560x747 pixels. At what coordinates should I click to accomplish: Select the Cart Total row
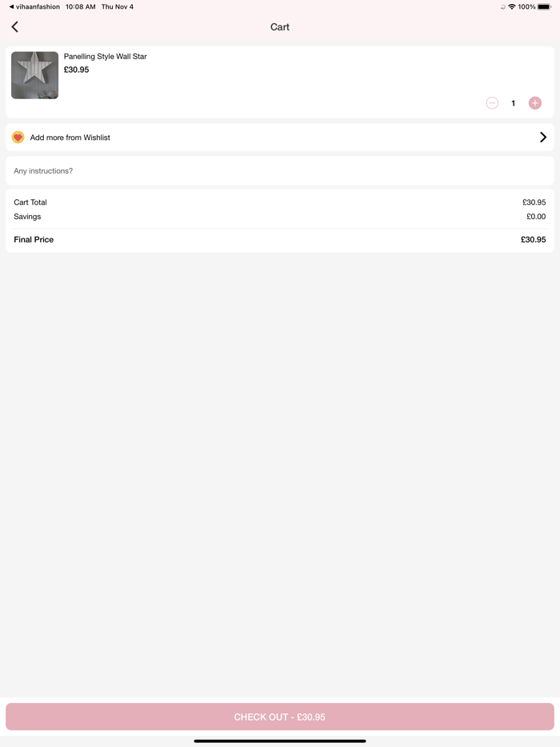click(x=280, y=202)
